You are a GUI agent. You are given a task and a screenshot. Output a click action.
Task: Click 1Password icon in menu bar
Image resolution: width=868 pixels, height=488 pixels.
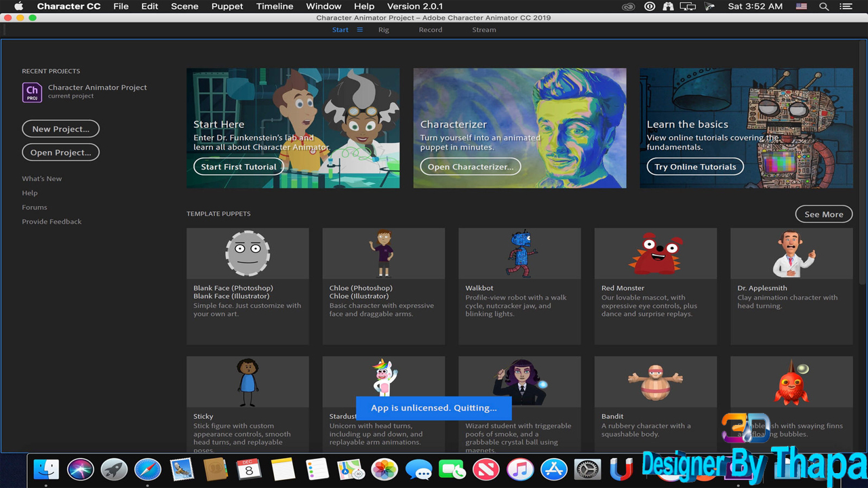(x=650, y=6)
